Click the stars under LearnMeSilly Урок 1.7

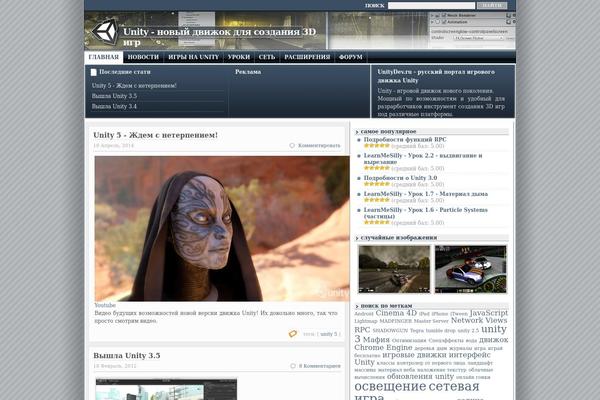coord(376,200)
